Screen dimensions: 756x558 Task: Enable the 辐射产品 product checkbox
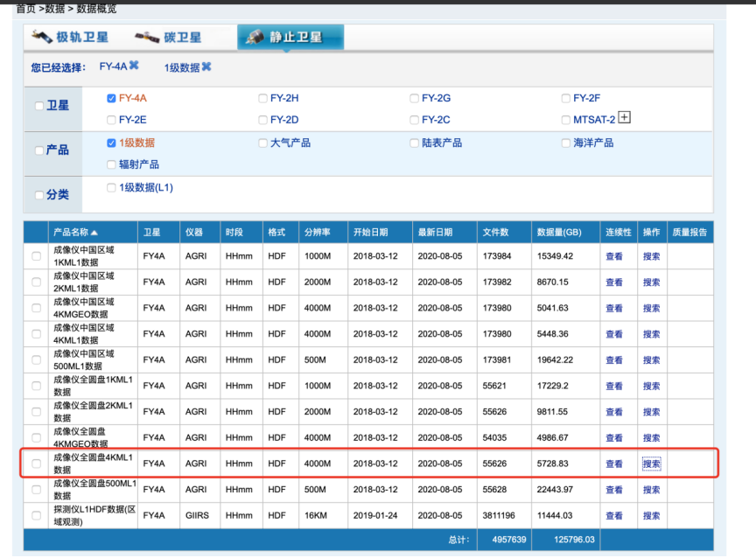(110, 164)
